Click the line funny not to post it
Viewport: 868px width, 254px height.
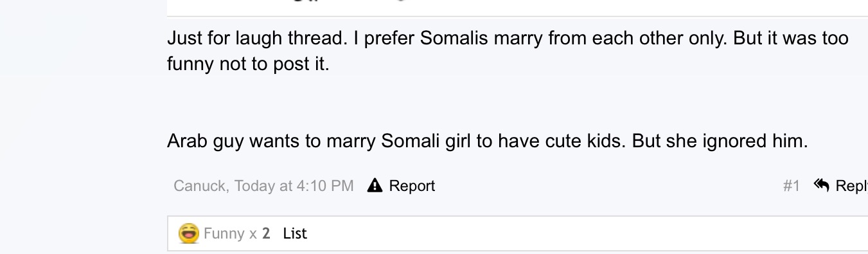(248, 65)
